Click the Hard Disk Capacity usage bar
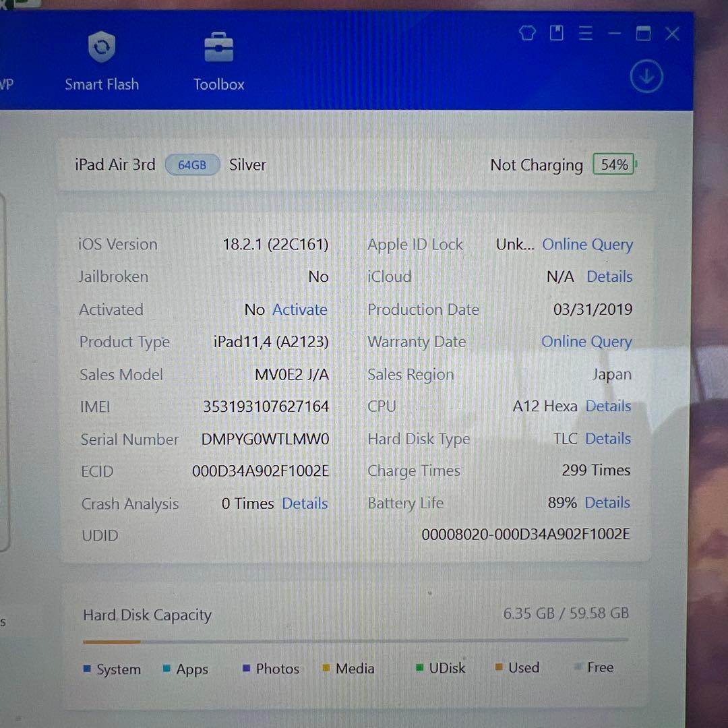728x728 pixels. 355,640
